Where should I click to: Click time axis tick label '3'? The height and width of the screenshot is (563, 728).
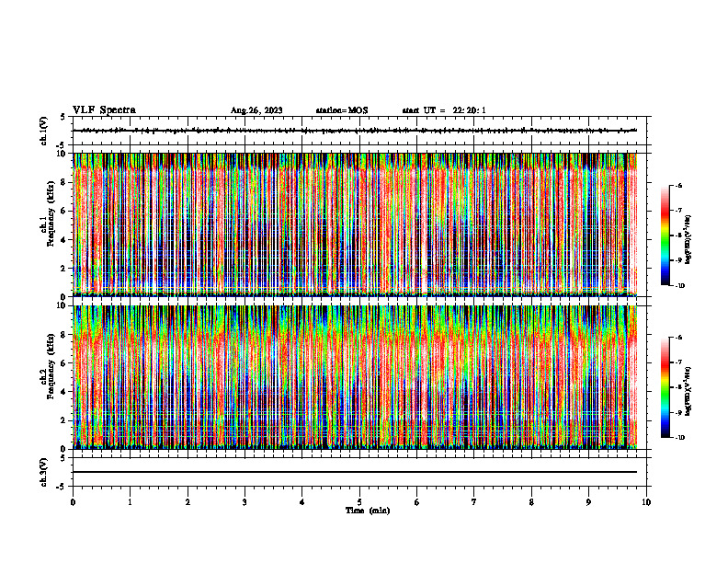coord(245,502)
